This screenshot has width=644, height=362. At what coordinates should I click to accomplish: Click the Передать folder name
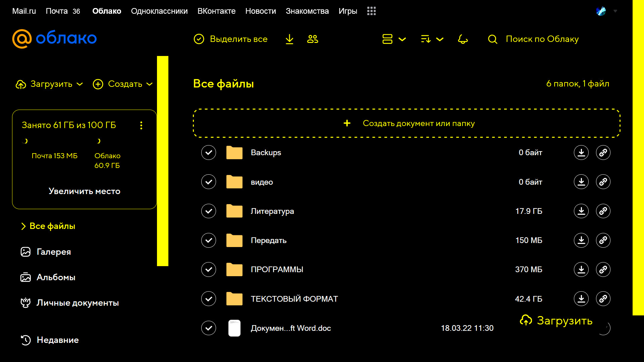269,241
